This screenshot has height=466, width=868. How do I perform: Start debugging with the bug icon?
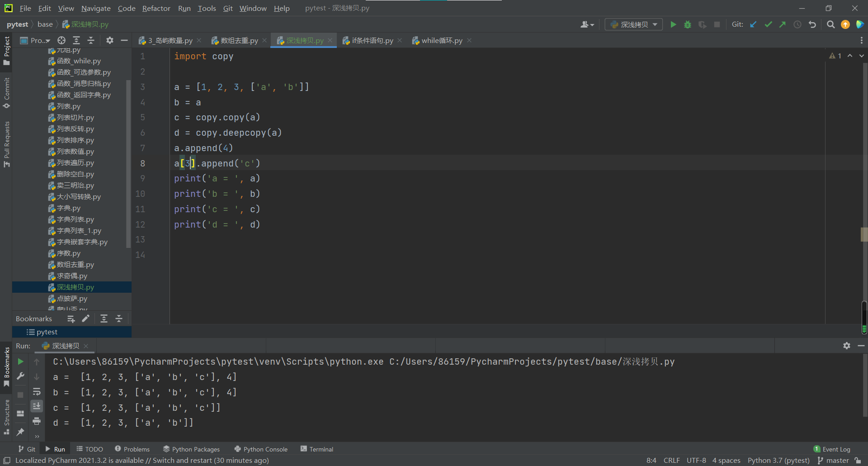click(x=688, y=24)
